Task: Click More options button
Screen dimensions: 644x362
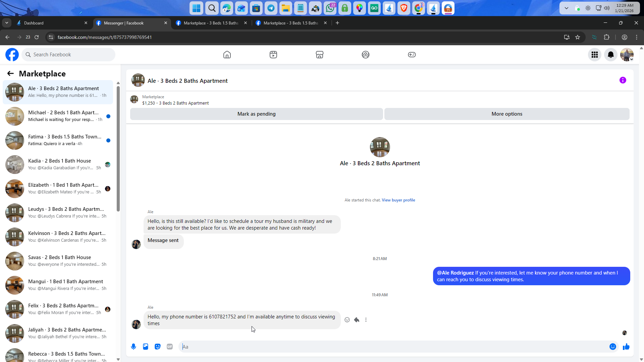Action: (507, 114)
